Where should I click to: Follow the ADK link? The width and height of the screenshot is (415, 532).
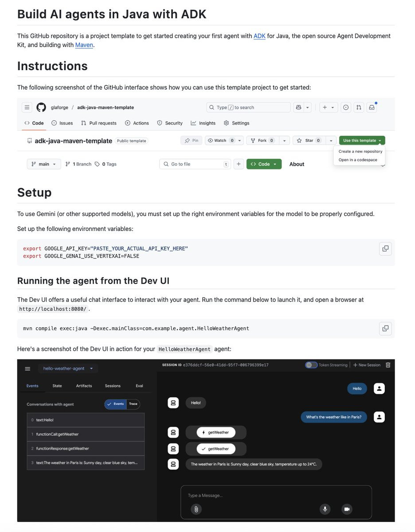[259, 36]
